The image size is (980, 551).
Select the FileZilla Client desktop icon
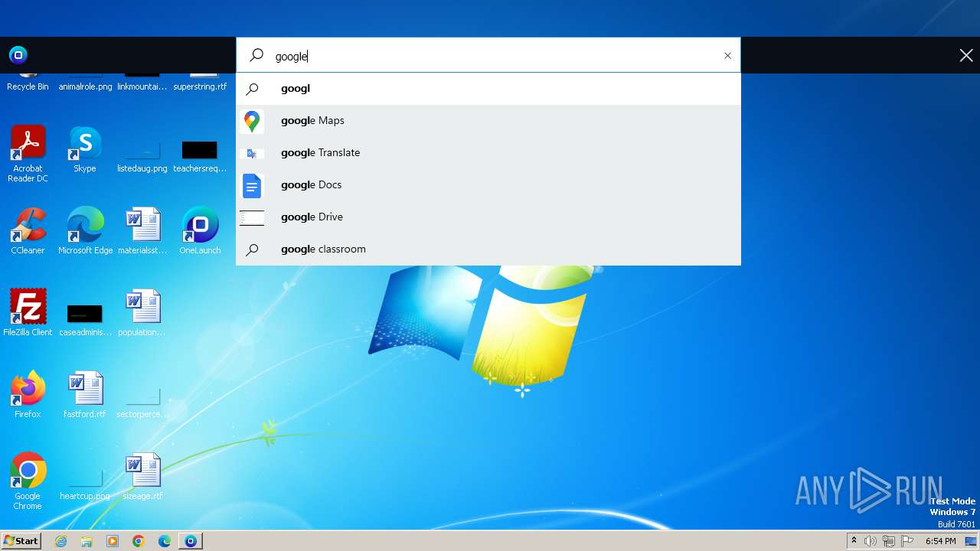(x=28, y=312)
